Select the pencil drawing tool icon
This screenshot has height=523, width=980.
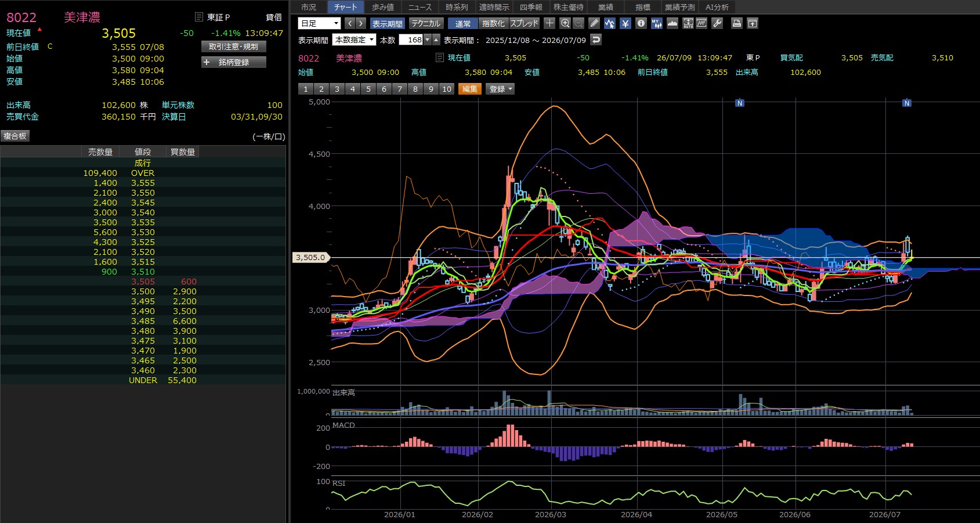(594, 23)
